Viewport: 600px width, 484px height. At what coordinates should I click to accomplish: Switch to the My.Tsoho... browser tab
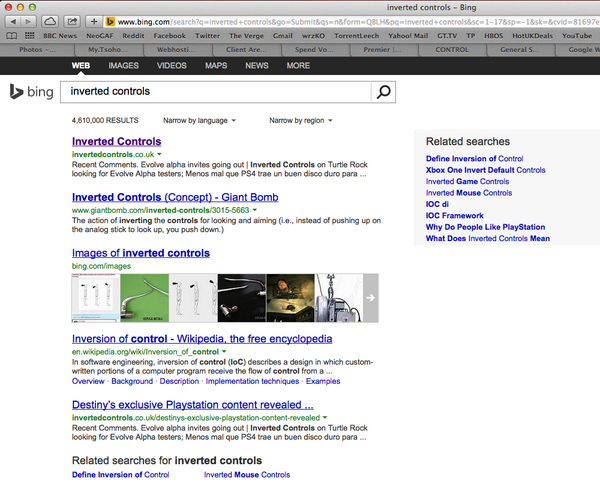(x=109, y=50)
